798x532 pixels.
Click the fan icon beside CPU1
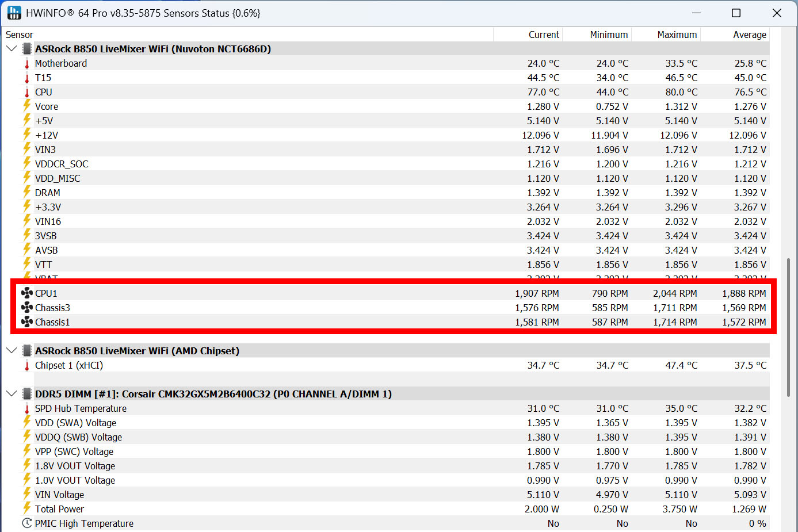coord(26,293)
